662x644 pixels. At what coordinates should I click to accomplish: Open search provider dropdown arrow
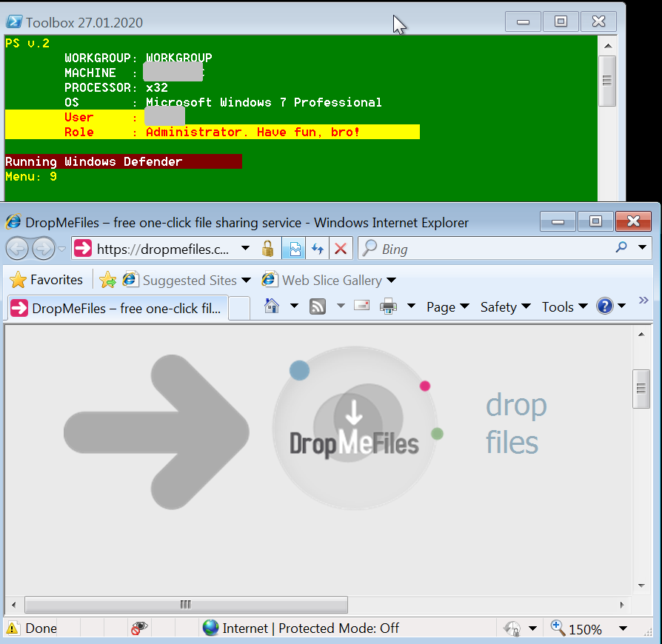[642, 247]
